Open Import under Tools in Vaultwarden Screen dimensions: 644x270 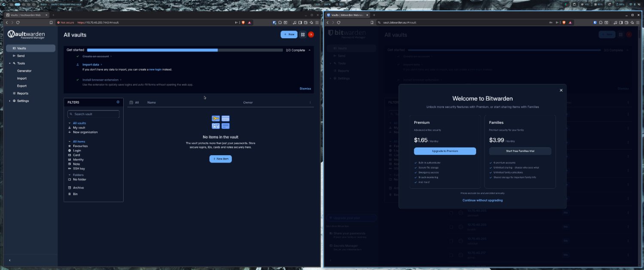coord(22,78)
